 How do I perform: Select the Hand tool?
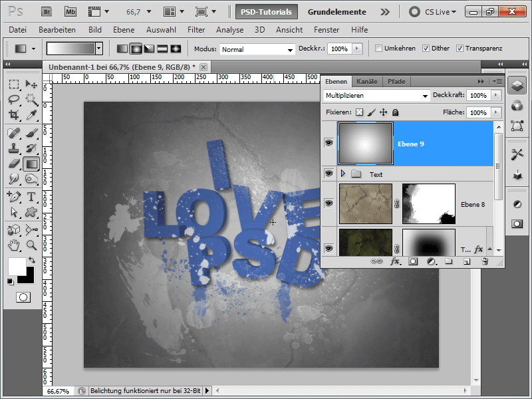[14, 245]
